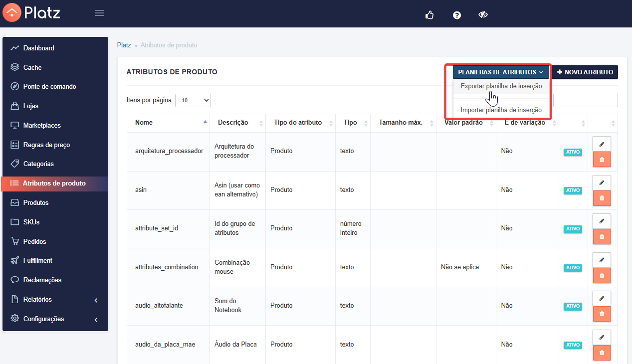The height and width of the screenshot is (364, 632).
Task: Click ATIVO badge for asin
Action: (573, 190)
